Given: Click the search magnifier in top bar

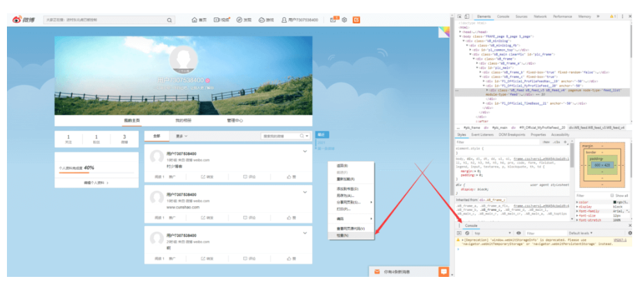Looking at the screenshot, I should click(x=170, y=20).
